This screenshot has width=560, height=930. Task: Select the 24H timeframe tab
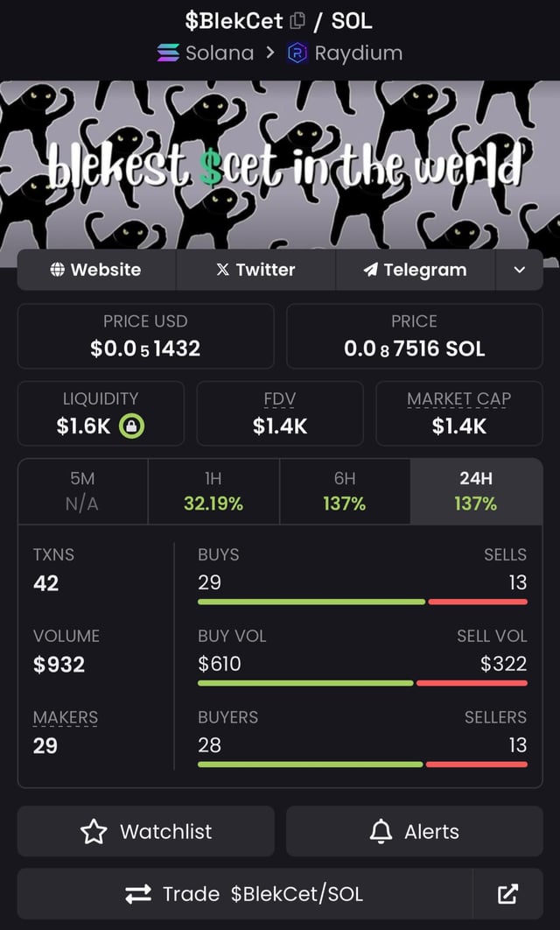(475, 491)
